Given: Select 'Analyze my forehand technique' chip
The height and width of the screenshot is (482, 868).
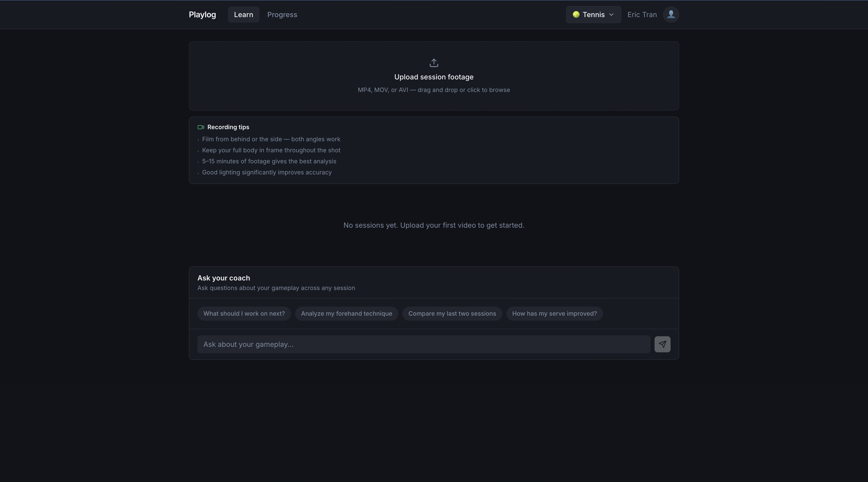Looking at the screenshot, I should pos(346,313).
